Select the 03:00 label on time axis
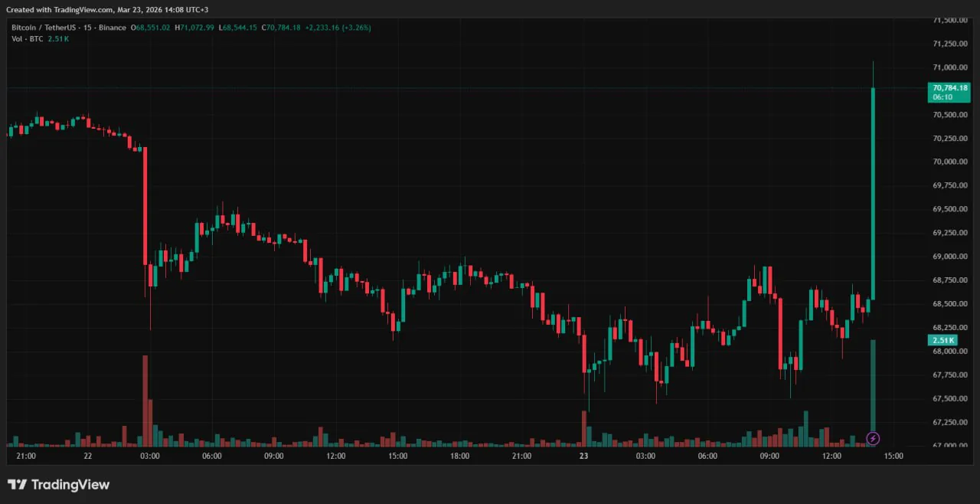The image size is (980, 504). coord(150,456)
